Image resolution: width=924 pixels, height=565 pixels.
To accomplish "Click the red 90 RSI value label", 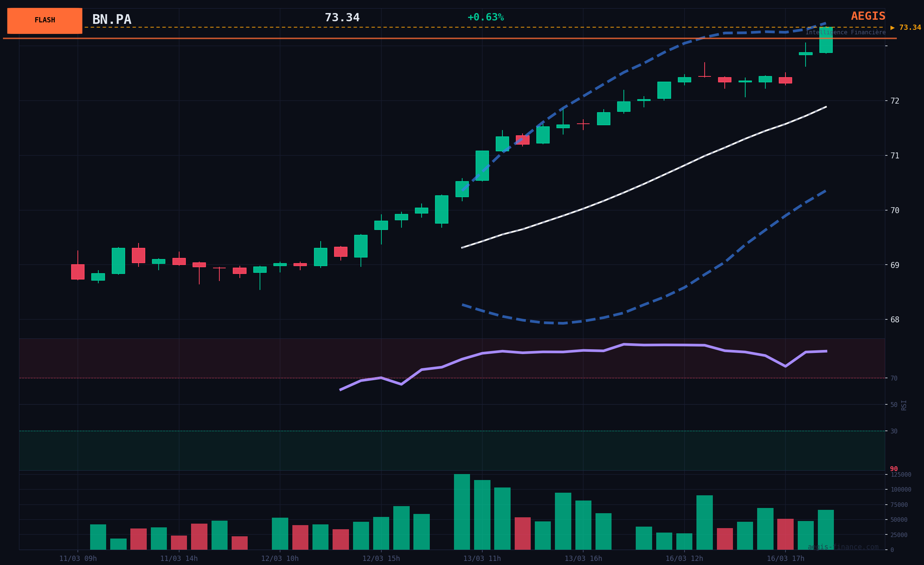I will coord(893,469).
